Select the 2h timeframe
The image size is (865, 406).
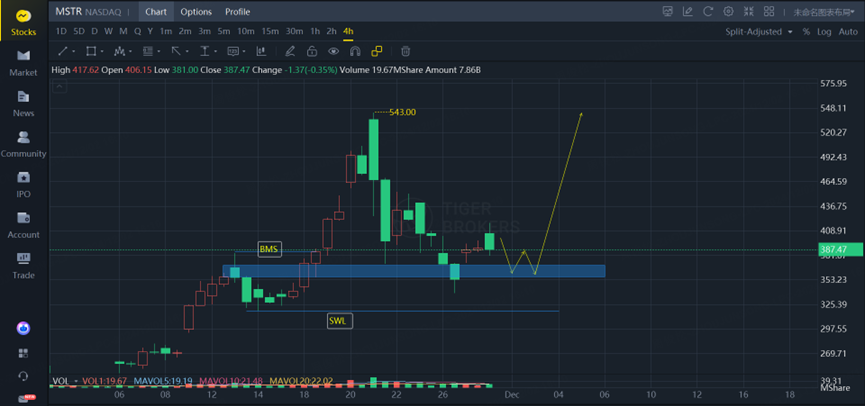click(x=332, y=31)
